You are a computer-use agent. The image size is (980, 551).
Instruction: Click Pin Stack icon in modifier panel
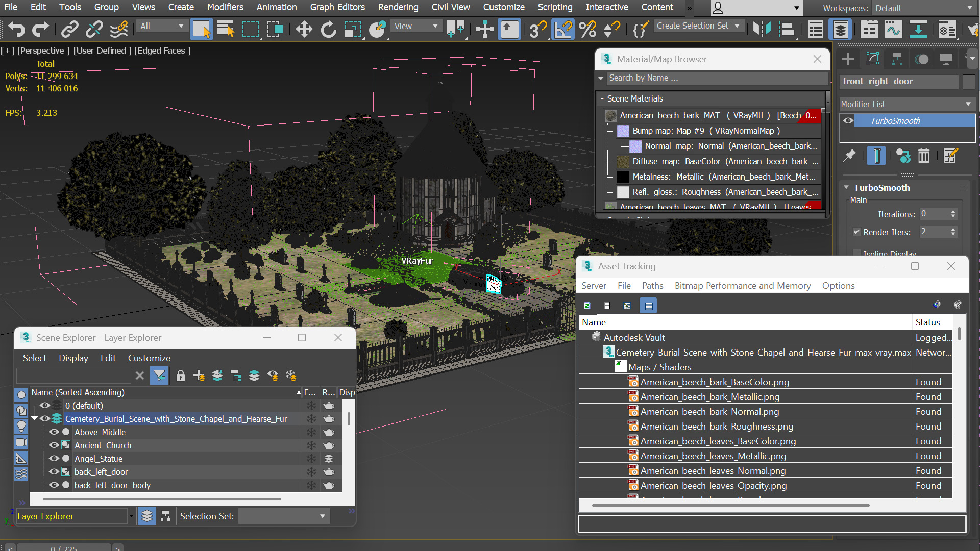tap(849, 156)
